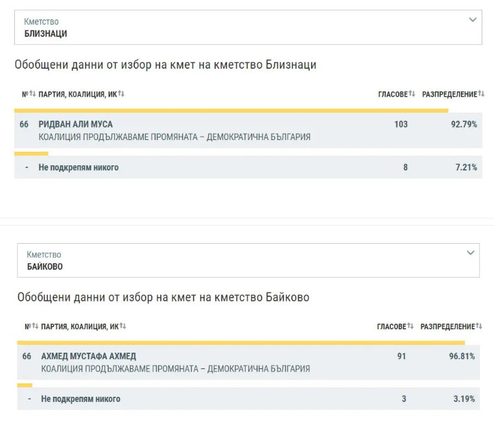Click yellow bar above АХМЕД МУСТАФА АХМЕД
This screenshot has height=448, width=494.
coord(241,342)
